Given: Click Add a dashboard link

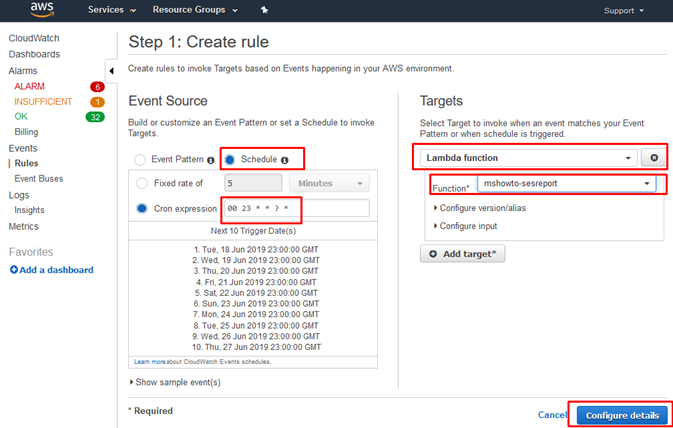Looking at the screenshot, I should [x=52, y=270].
